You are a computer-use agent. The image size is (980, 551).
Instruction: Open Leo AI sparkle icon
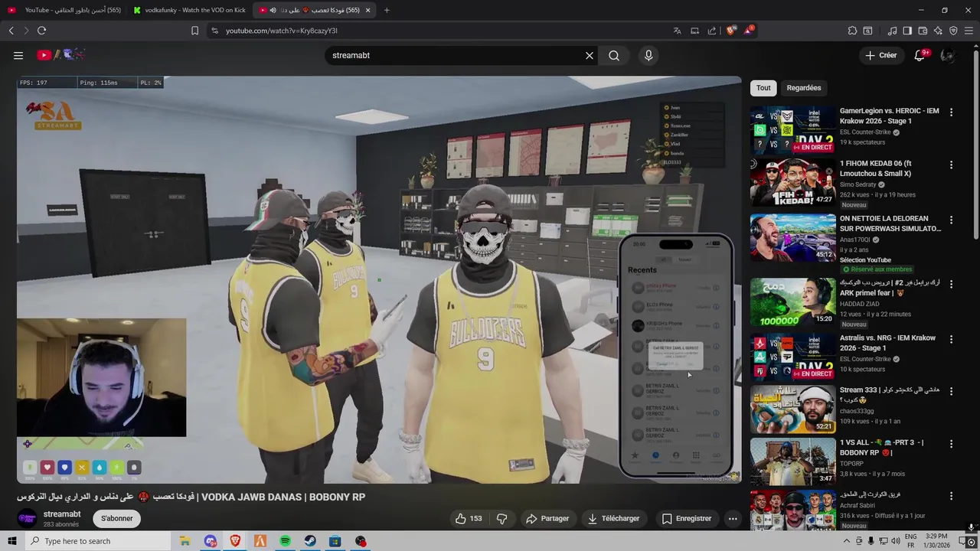click(x=938, y=31)
